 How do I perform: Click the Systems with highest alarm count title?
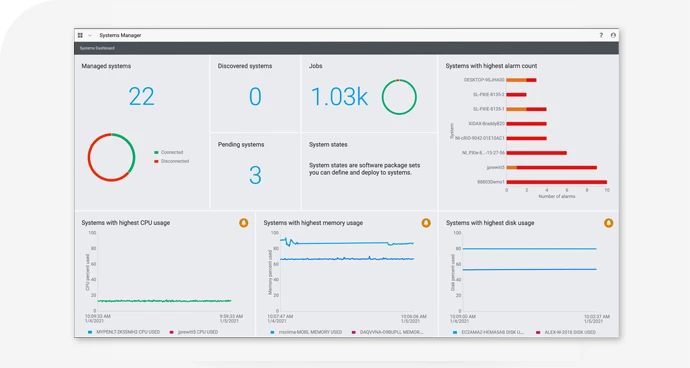tap(491, 66)
